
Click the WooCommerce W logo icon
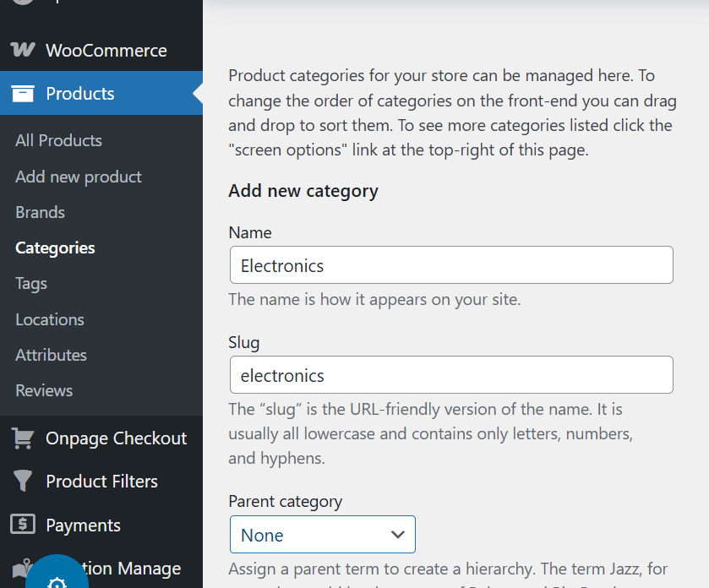tap(23, 50)
